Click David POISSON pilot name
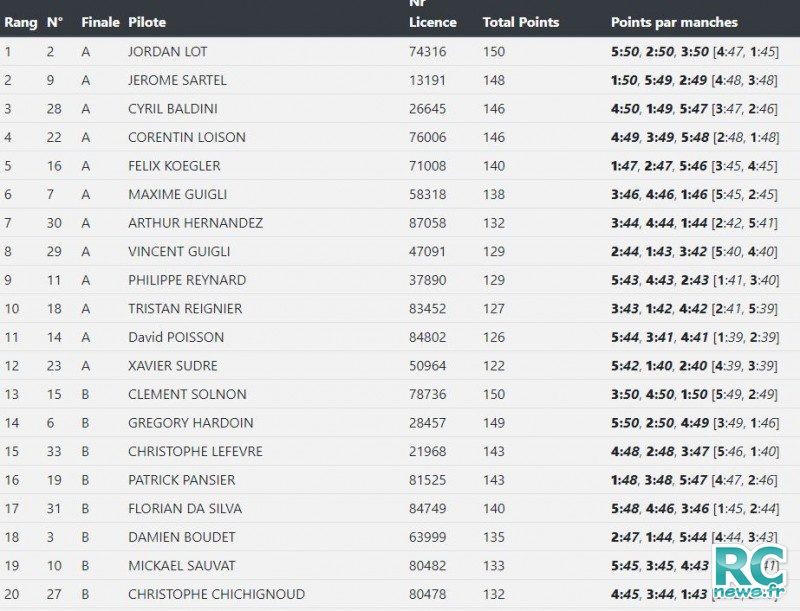800x611 pixels. (176, 337)
